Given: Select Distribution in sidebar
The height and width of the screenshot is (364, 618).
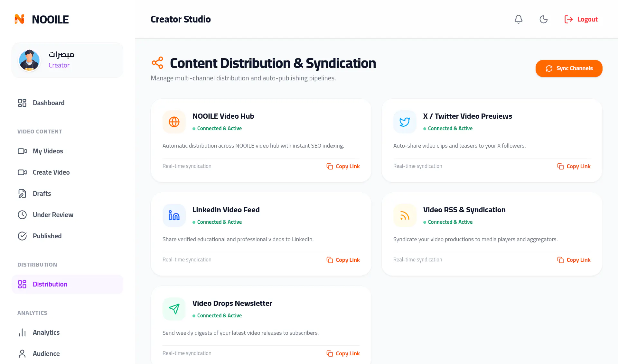Looking at the screenshot, I should [x=68, y=284].
